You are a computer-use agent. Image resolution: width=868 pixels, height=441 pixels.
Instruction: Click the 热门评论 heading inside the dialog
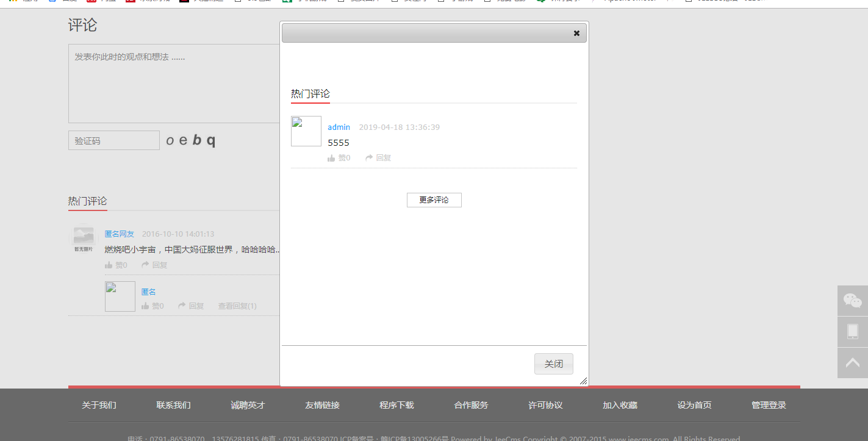310,94
